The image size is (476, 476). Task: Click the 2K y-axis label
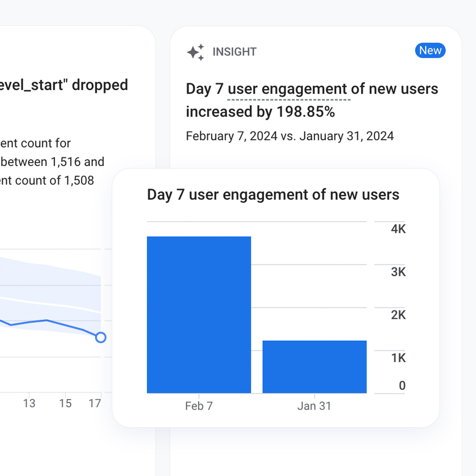tap(398, 315)
